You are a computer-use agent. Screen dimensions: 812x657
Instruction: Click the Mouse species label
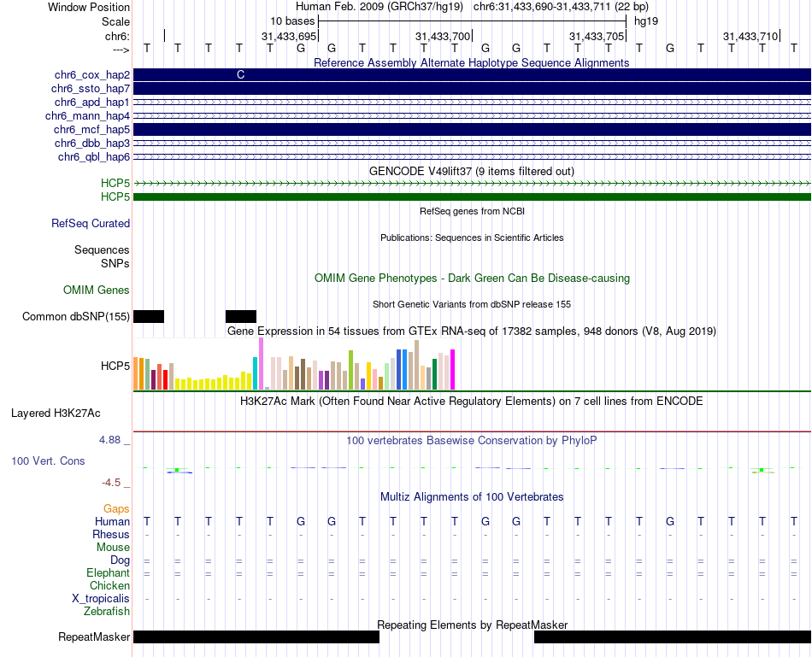(113, 548)
